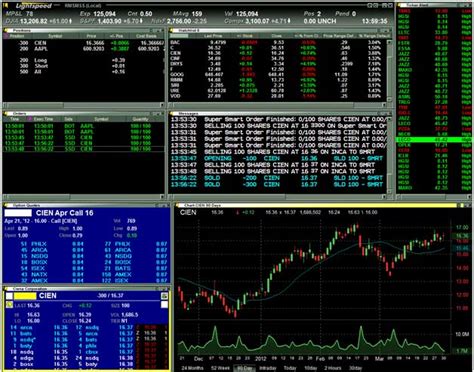Click the Messages horizontal scrollbar
474x372 pixels.
point(278,197)
